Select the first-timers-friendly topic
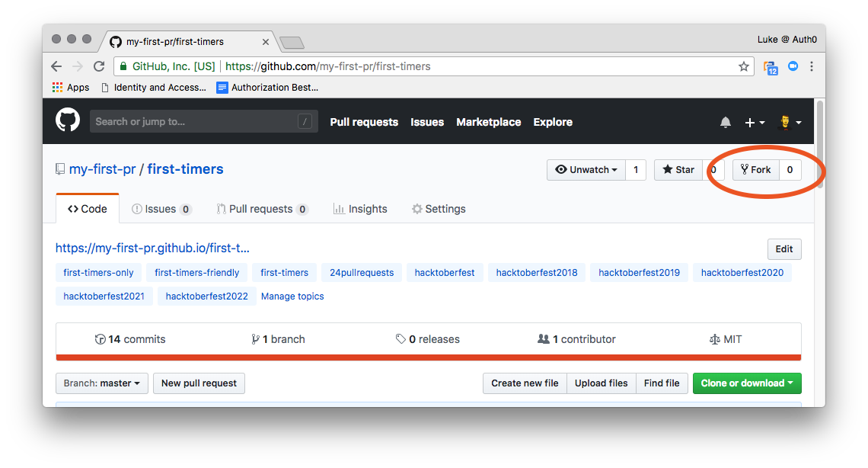This screenshot has width=868, height=468. [197, 273]
